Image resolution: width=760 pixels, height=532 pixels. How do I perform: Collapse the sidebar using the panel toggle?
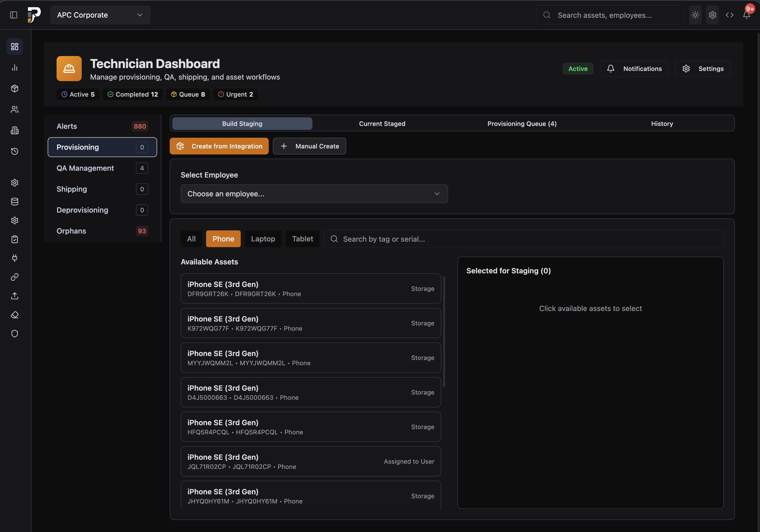(x=14, y=15)
